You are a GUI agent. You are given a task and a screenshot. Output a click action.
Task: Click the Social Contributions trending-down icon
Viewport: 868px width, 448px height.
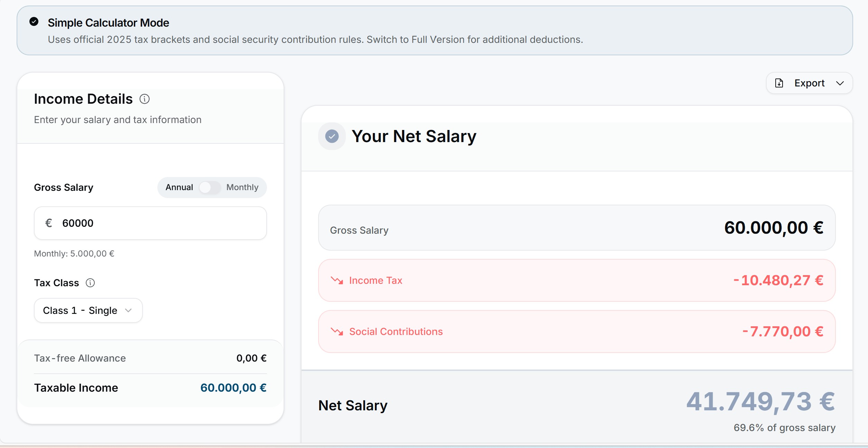337,332
